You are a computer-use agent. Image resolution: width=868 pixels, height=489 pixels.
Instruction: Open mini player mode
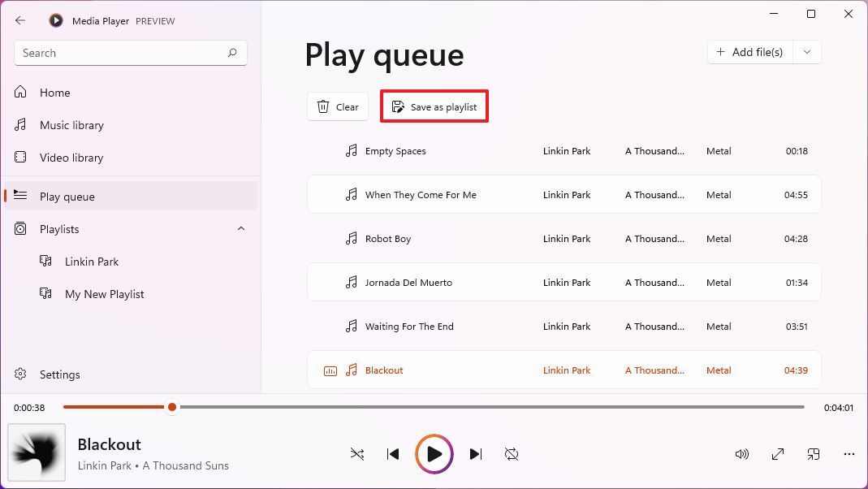coord(814,454)
